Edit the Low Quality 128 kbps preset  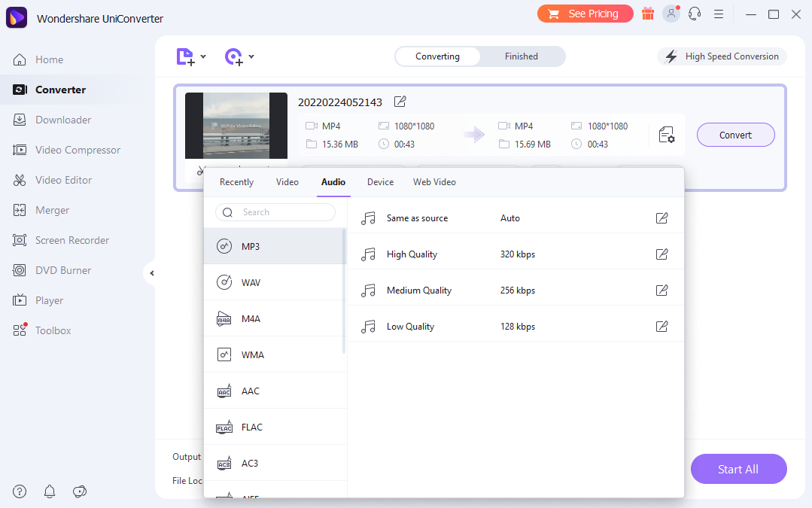(x=661, y=326)
